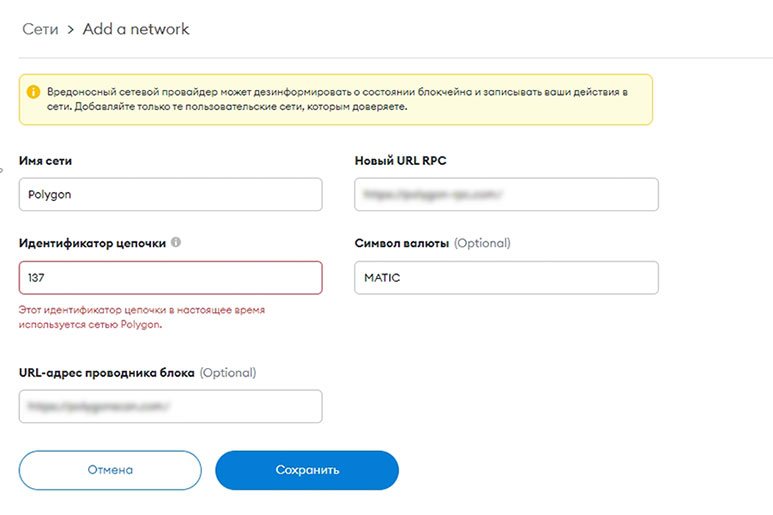The width and height of the screenshot is (773, 515).
Task: Click the Символ валюты label
Action: [401, 243]
